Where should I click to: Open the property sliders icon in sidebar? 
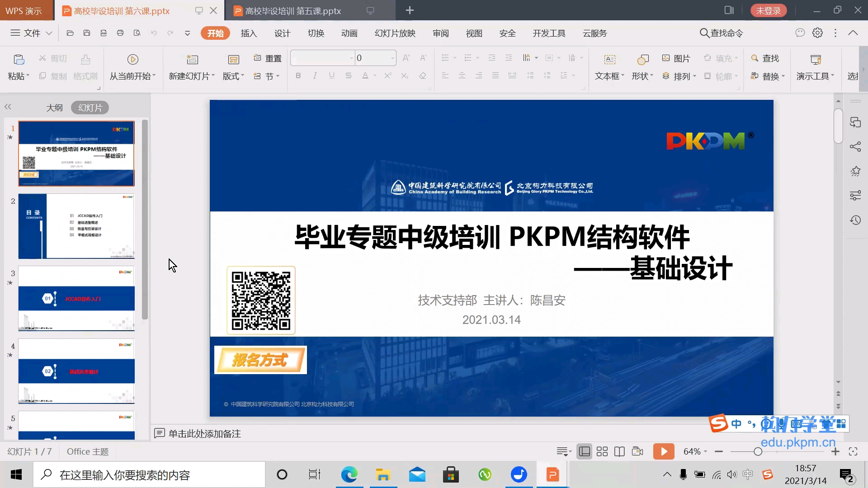click(855, 196)
